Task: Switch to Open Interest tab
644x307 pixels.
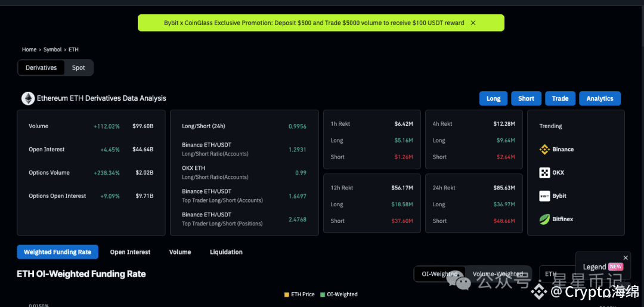Action: tap(130, 252)
